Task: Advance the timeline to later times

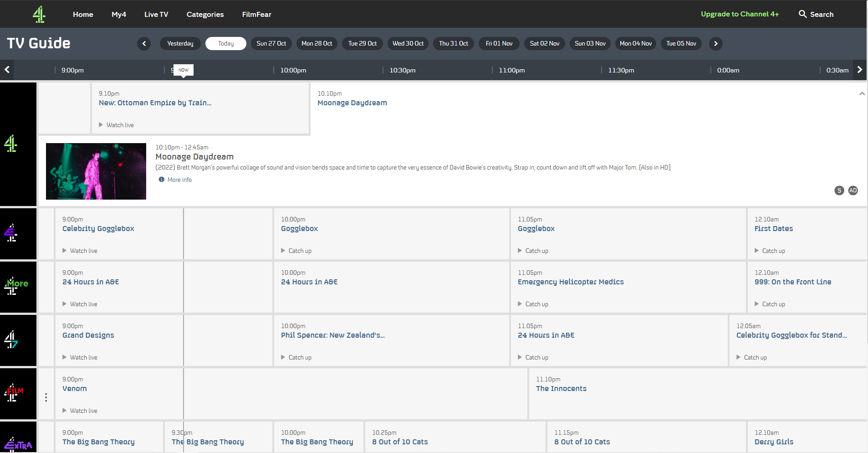Action: click(859, 70)
